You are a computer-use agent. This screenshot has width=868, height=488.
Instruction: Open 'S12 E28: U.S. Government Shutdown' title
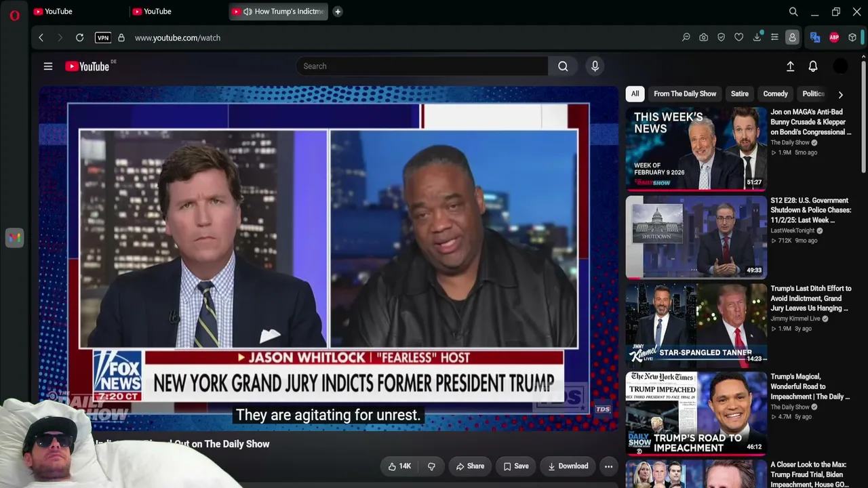pyautogui.click(x=811, y=210)
